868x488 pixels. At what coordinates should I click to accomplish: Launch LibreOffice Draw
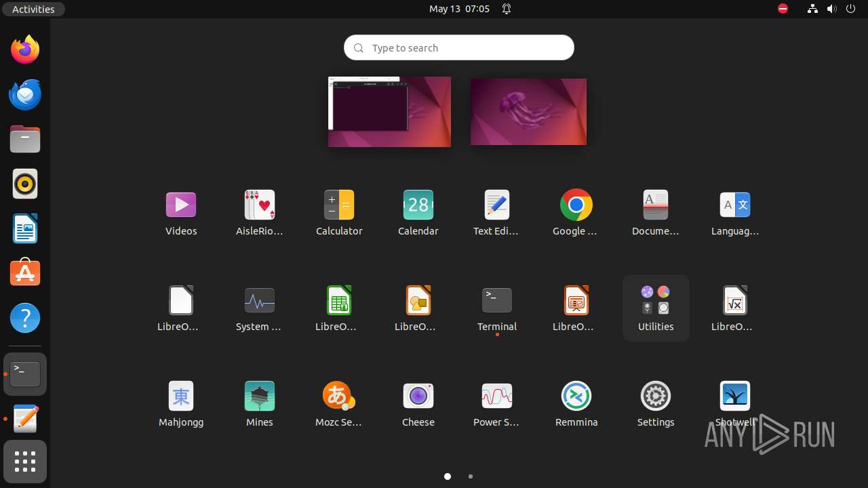tap(418, 308)
